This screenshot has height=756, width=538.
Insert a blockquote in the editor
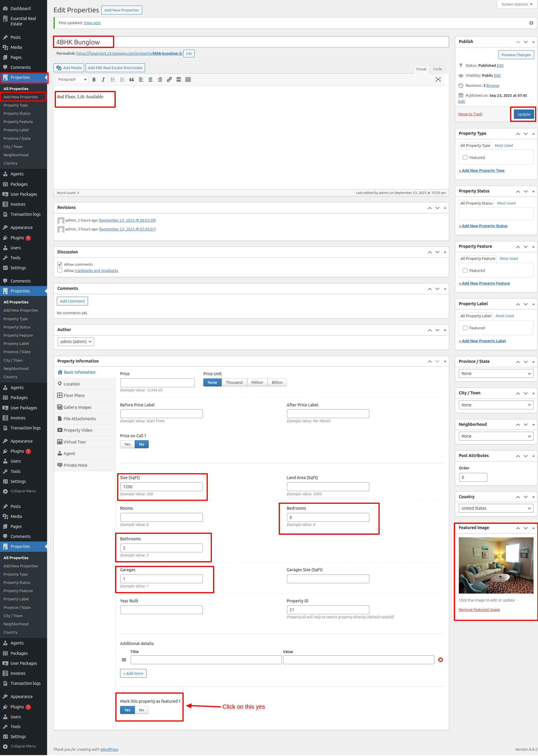[132, 79]
